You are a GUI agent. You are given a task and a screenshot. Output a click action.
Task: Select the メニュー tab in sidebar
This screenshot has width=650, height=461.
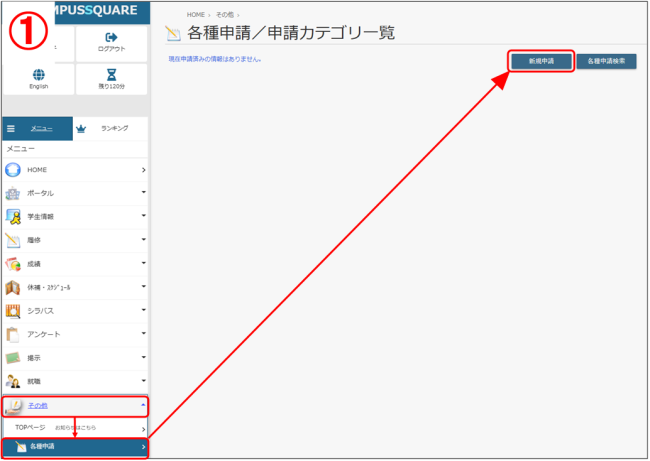point(41,129)
